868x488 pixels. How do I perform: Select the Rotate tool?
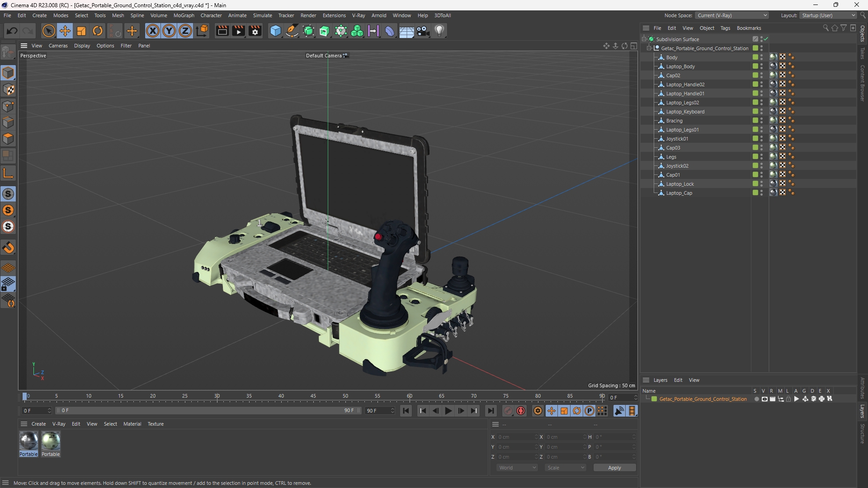click(98, 31)
